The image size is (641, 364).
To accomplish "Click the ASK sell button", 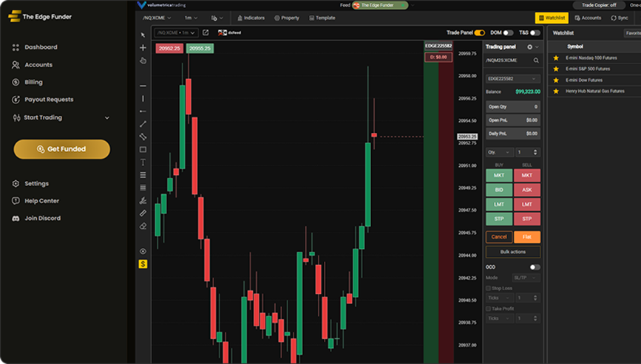I will (527, 190).
